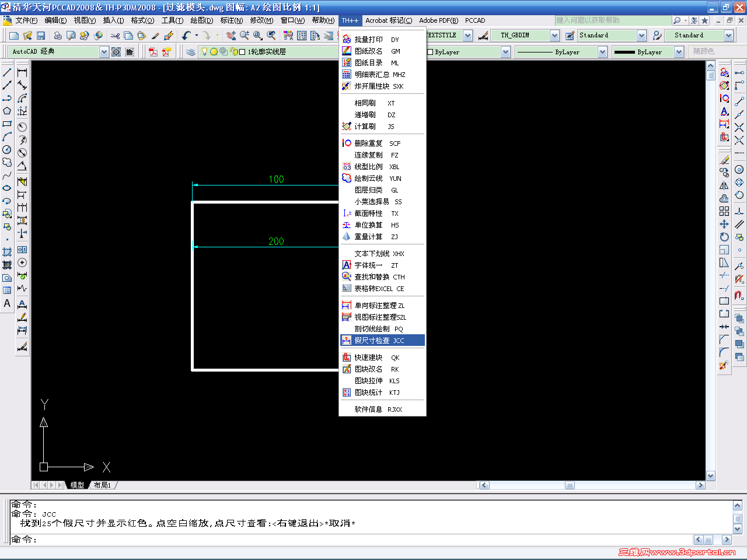The width and height of the screenshot is (747, 560).
Task: Open the Layer Properties Manager icon
Action: (191, 52)
